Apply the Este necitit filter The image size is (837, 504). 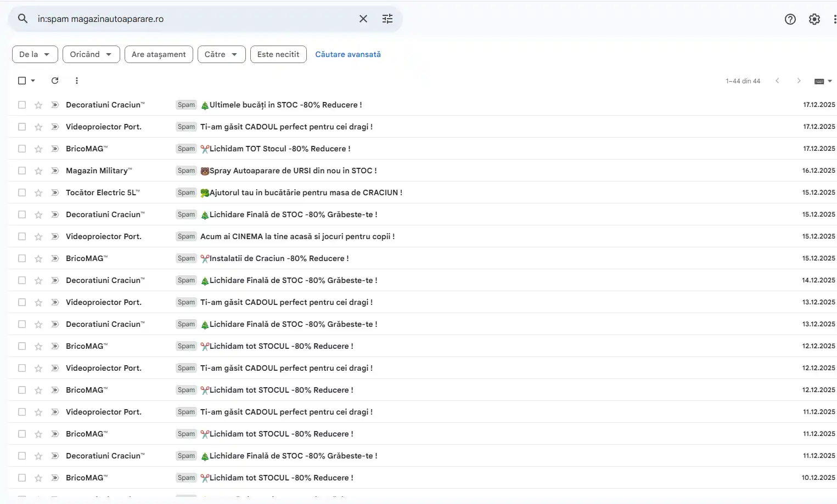click(278, 54)
